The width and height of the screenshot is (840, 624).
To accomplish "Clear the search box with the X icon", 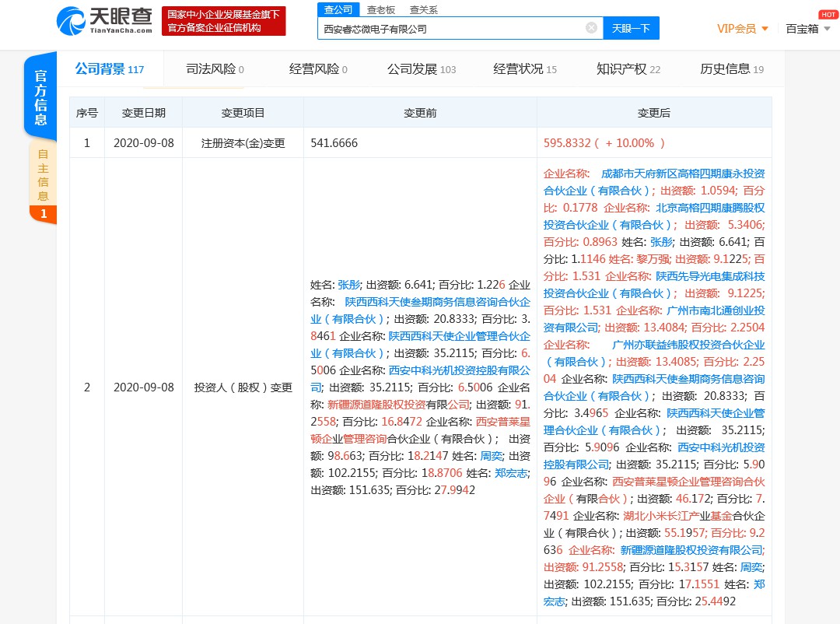I will (591, 28).
